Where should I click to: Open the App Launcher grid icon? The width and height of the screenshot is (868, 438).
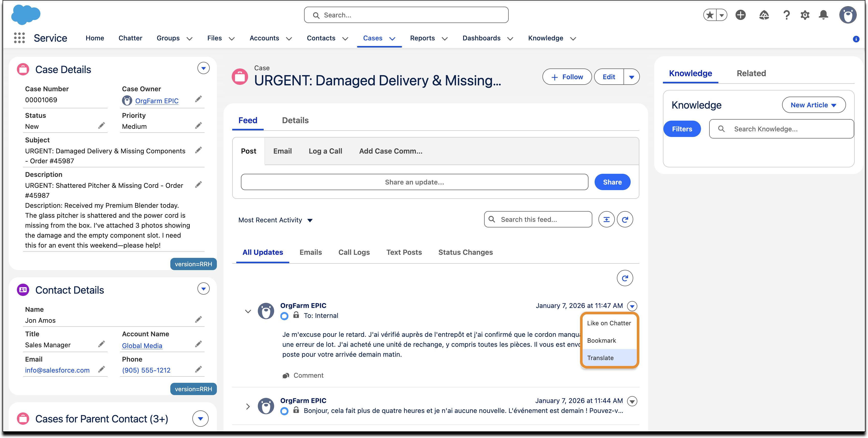point(19,38)
